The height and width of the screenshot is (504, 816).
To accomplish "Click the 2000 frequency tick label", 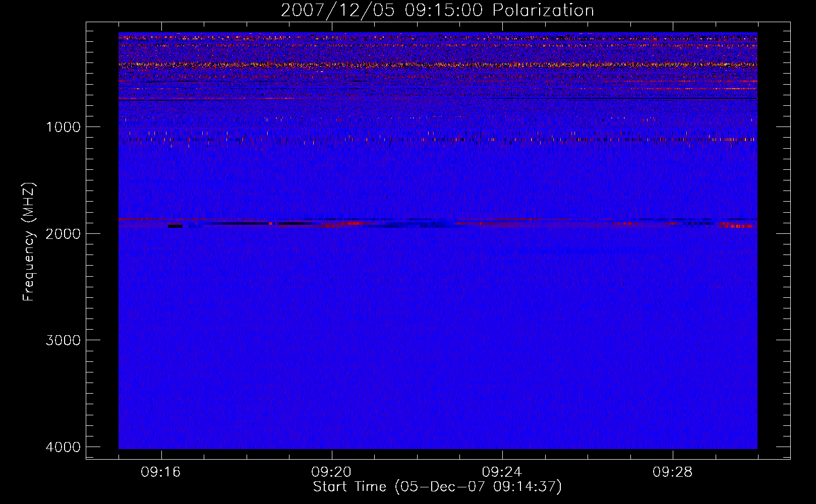I will coord(63,233).
